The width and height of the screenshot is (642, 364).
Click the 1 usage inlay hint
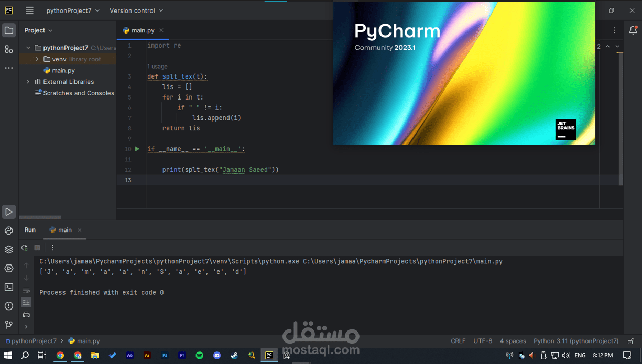pyautogui.click(x=157, y=67)
